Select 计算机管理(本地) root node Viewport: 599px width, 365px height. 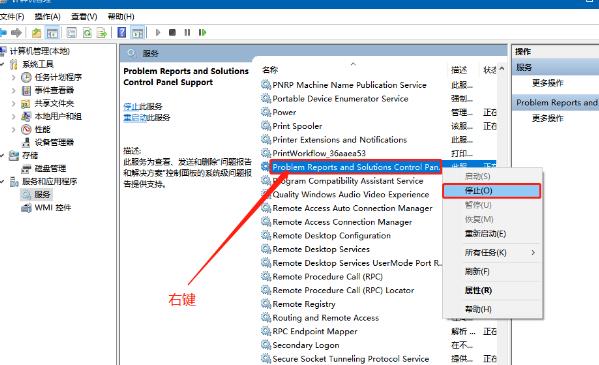39,51
